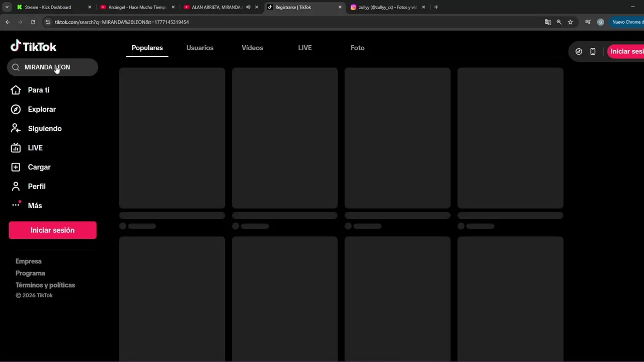
Task: Switch to the Usuarios tab
Action: click(200, 48)
